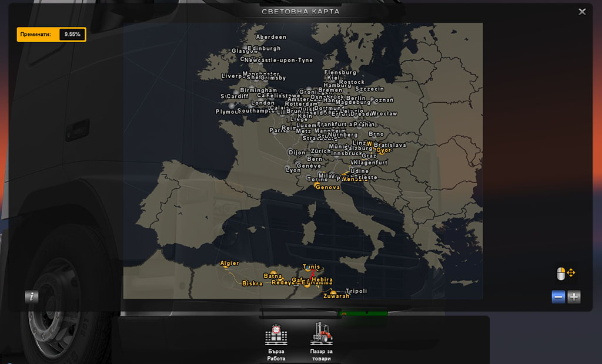Click the Hamburg city label
Screen dimensions: 602x364
tap(337, 85)
